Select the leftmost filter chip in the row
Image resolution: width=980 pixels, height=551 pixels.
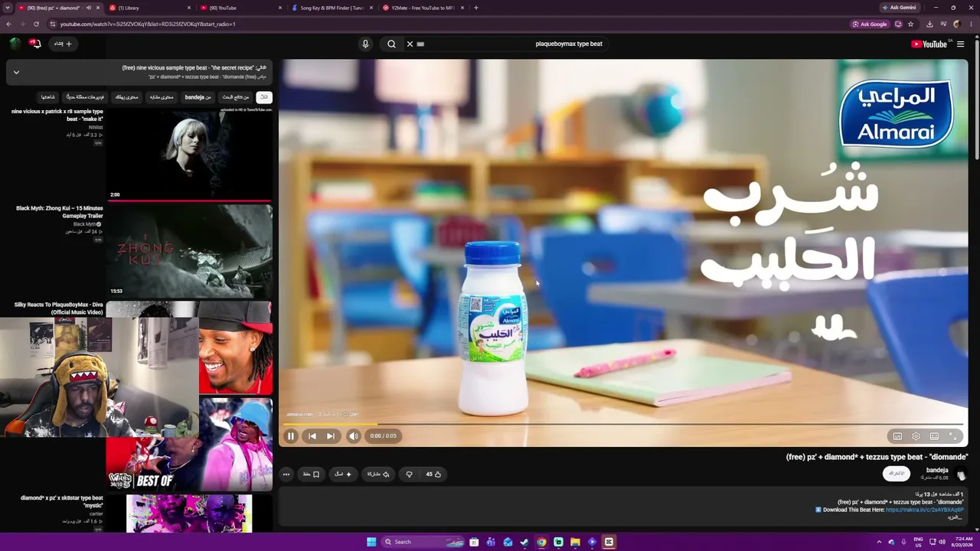47,97
